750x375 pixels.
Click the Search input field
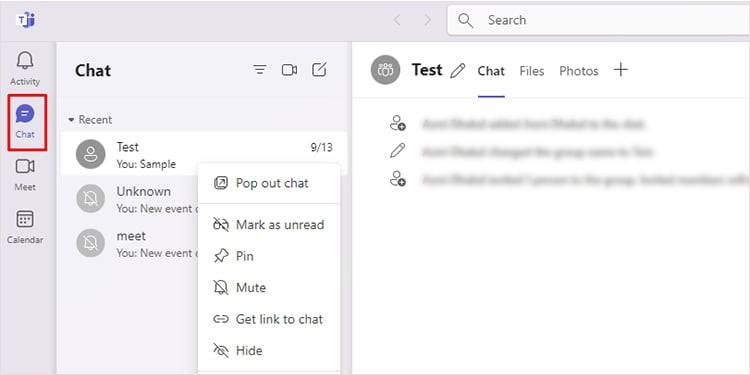tap(598, 20)
